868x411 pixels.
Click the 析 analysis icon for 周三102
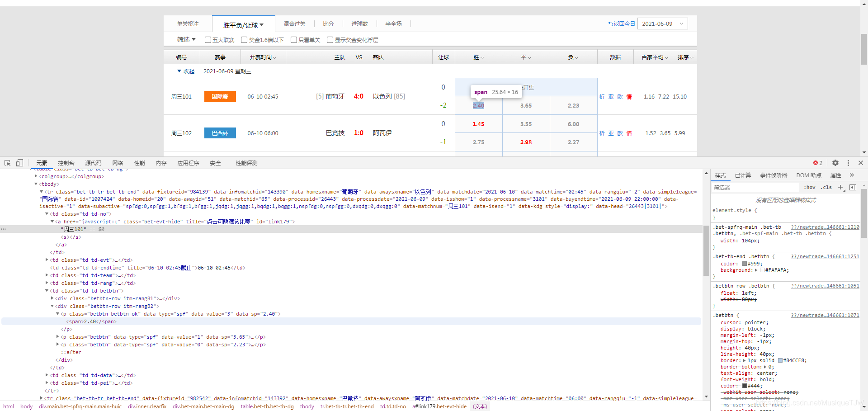[602, 133]
